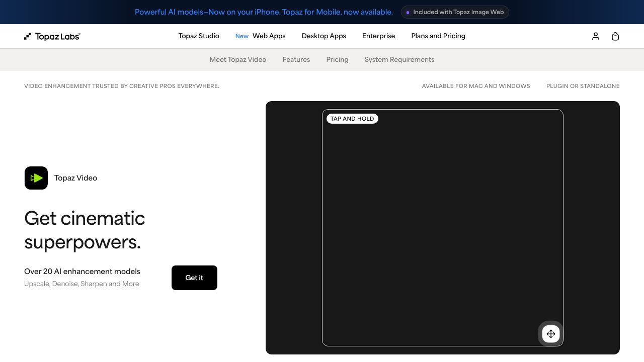This screenshot has width=644, height=362.
Task: View System Requirements section
Action: (x=399, y=59)
